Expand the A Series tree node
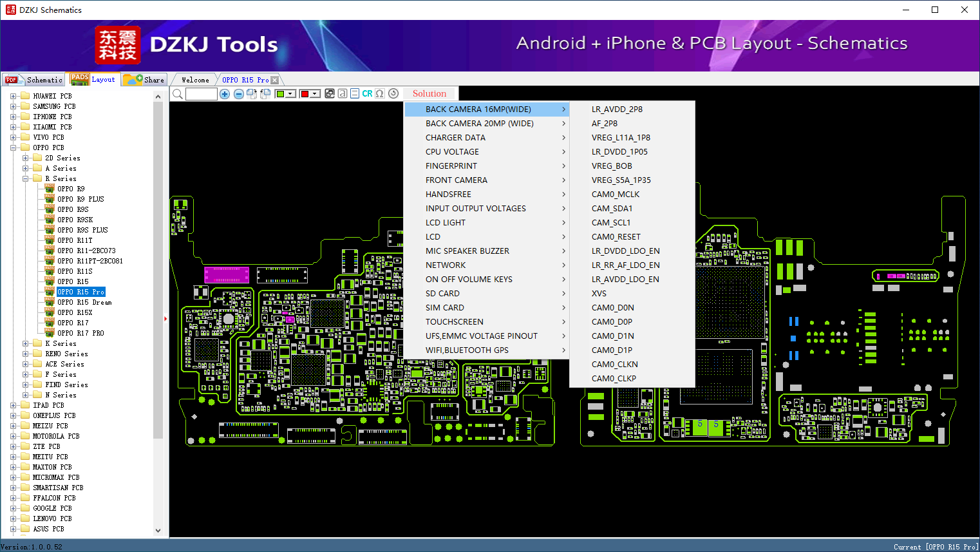The height and width of the screenshot is (552, 980). 25,168
